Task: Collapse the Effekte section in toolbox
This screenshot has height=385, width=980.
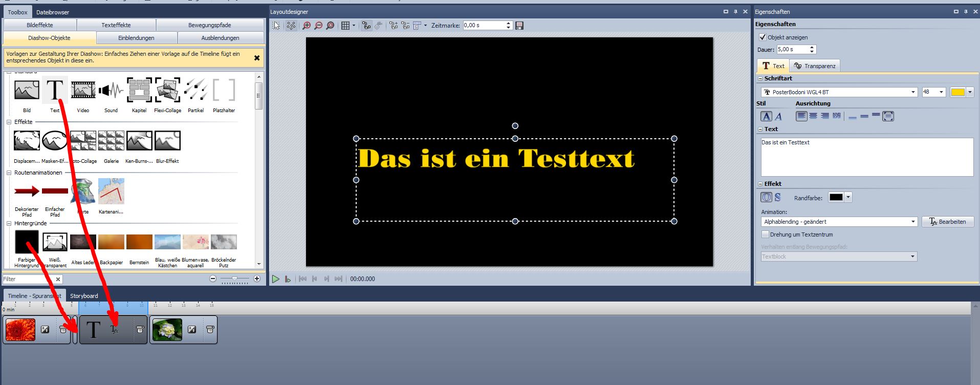Action: point(9,122)
